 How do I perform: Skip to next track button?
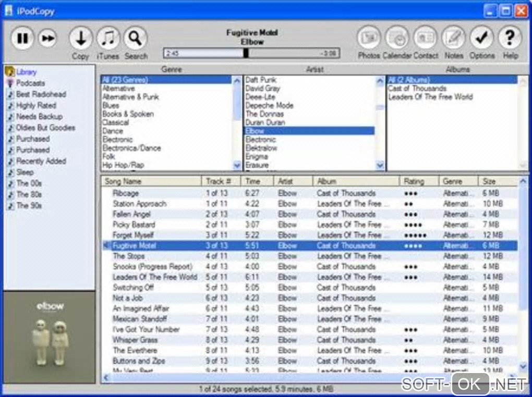point(47,39)
